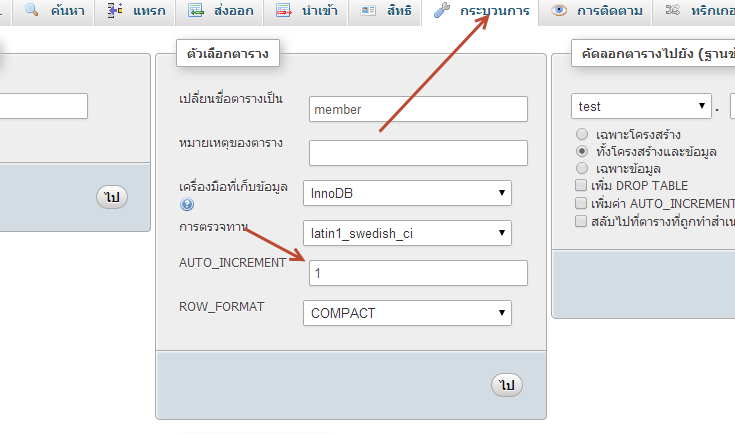Click the ROW_FORMAT label text

222,307
